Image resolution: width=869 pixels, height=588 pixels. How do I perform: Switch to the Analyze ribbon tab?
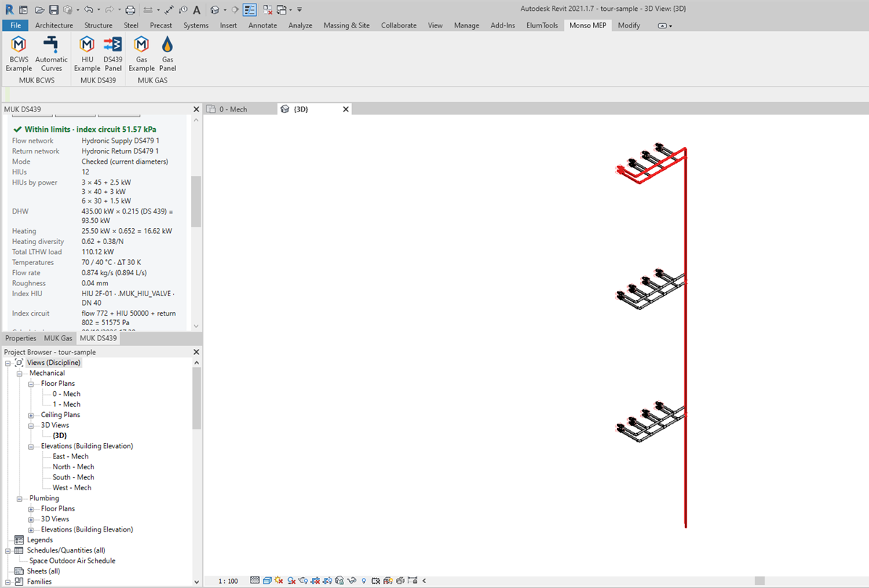[x=300, y=25]
